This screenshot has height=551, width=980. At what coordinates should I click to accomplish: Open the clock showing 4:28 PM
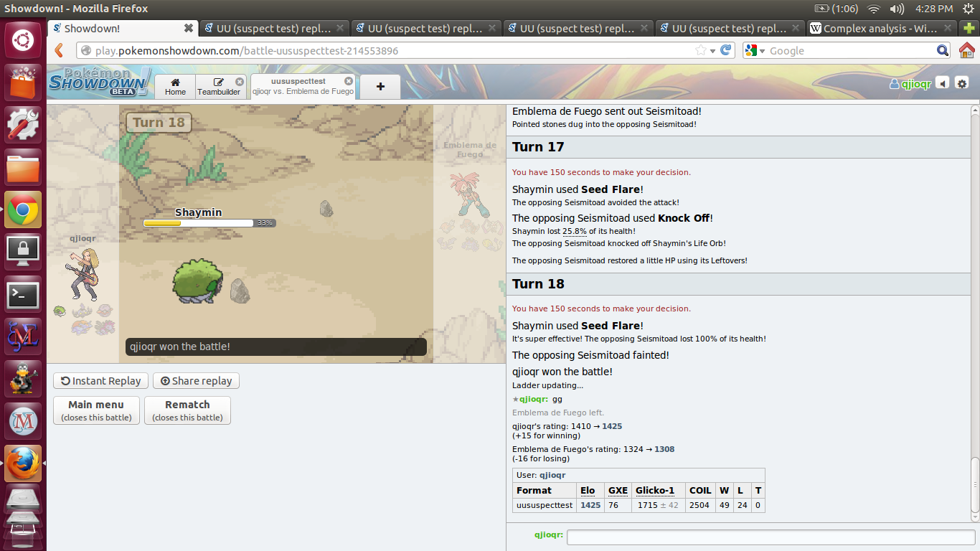click(934, 9)
